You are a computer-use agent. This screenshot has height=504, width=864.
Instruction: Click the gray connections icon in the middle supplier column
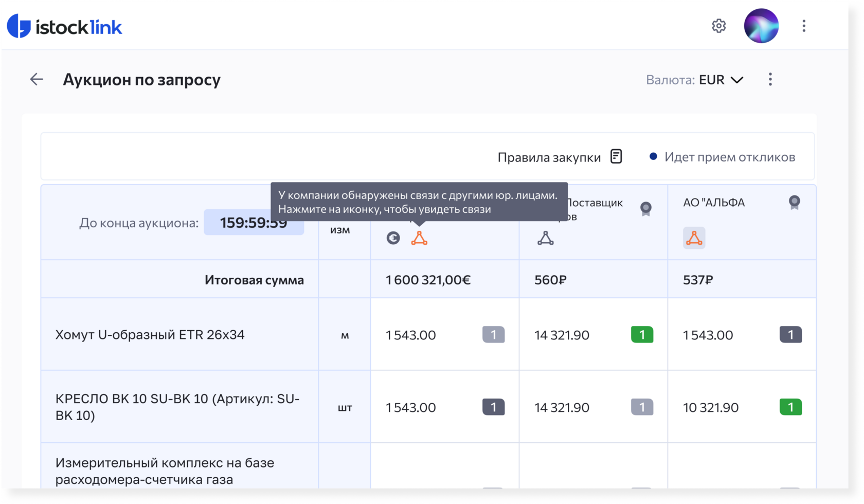click(545, 238)
